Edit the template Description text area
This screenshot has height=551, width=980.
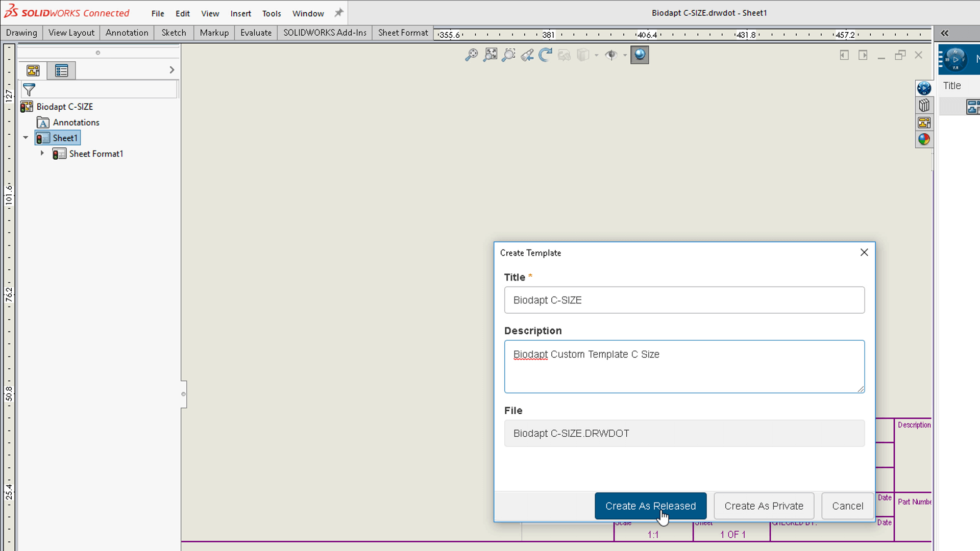click(x=684, y=366)
